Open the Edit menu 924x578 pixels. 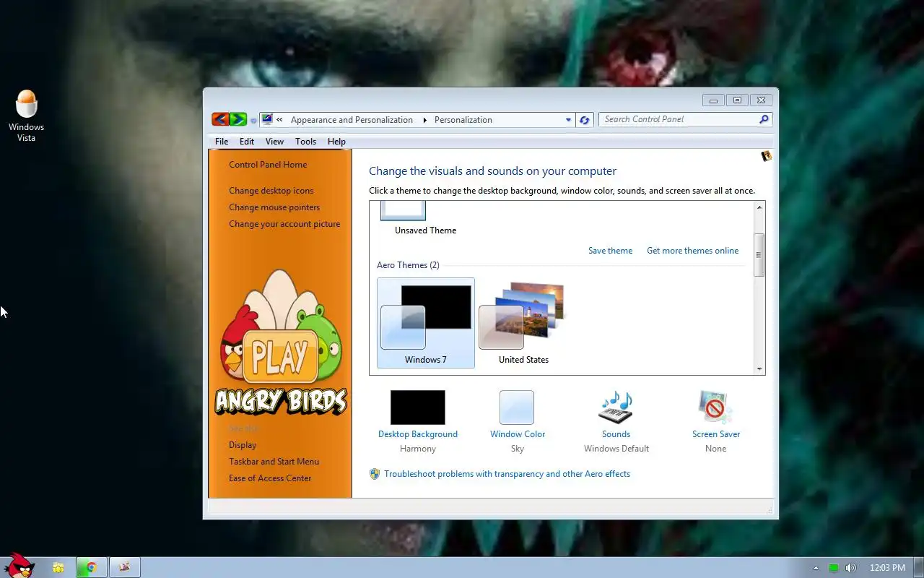point(247,142)
